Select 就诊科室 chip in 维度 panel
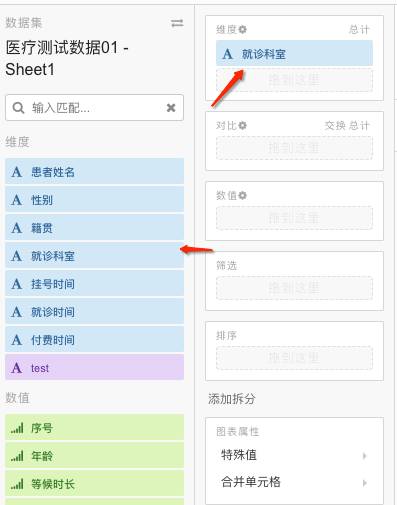Image resolution: width=397 pixels, height=505 pixels. [294, 53]
